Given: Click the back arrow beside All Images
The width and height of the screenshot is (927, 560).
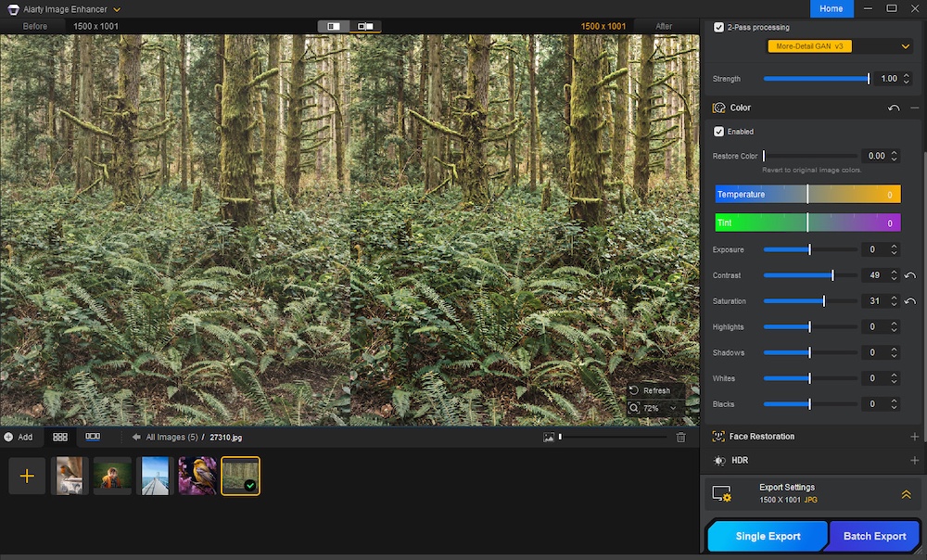Looking at the screenshot, I should click(x=136, y=437).
